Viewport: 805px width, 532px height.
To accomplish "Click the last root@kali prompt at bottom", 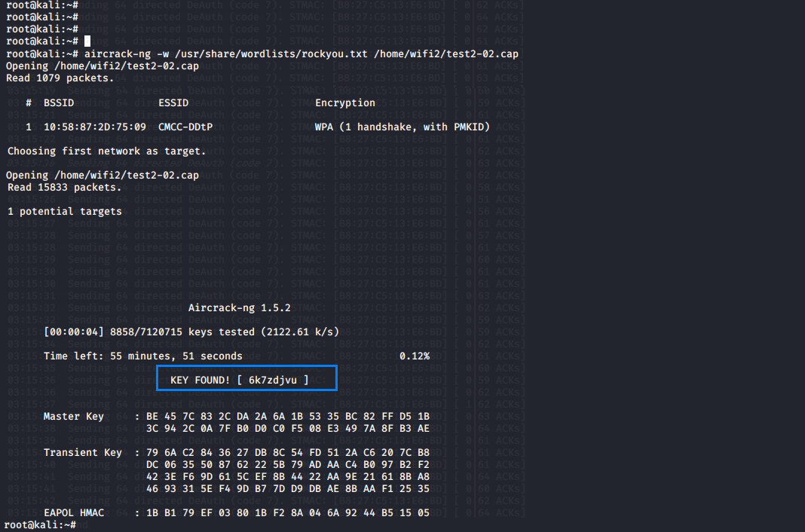I will click(x=40, y=524).
